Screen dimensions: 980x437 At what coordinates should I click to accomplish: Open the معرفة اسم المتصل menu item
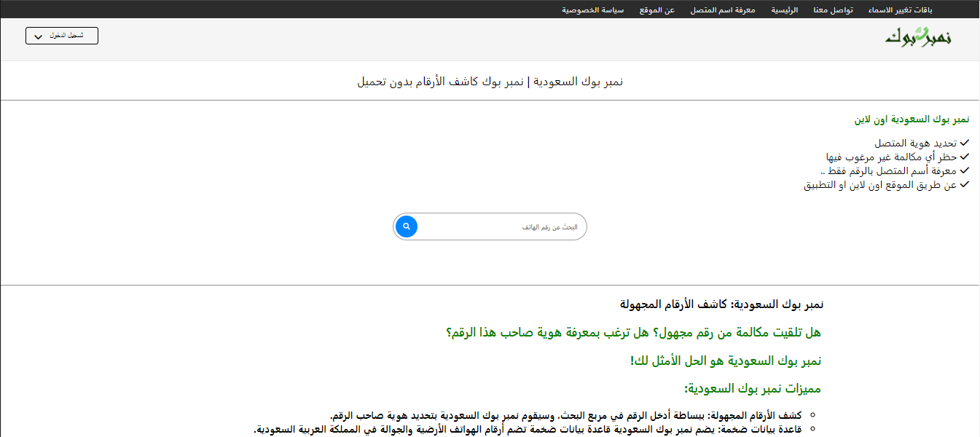722,9
